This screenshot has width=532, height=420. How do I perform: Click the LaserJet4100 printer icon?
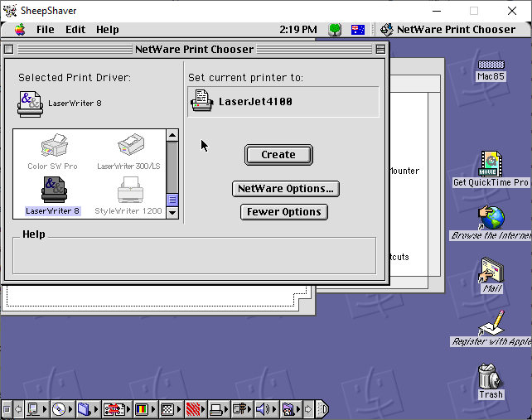click(x=202, y=101)
